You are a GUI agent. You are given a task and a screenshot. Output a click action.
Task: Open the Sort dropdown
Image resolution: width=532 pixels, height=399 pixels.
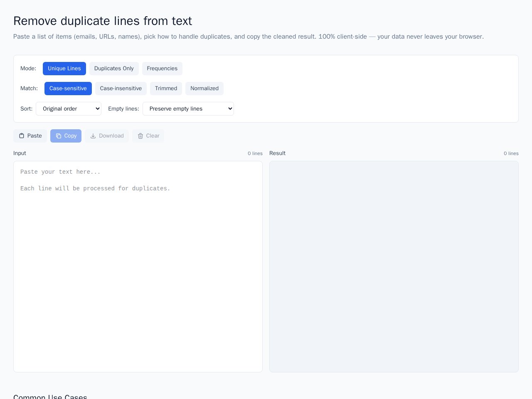(x=69, y=109)
